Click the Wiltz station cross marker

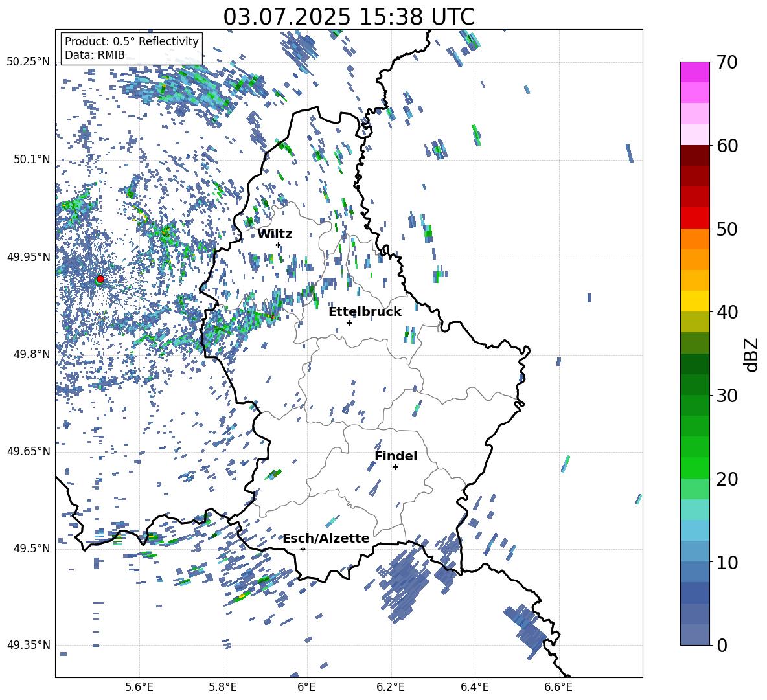point(279,245)
